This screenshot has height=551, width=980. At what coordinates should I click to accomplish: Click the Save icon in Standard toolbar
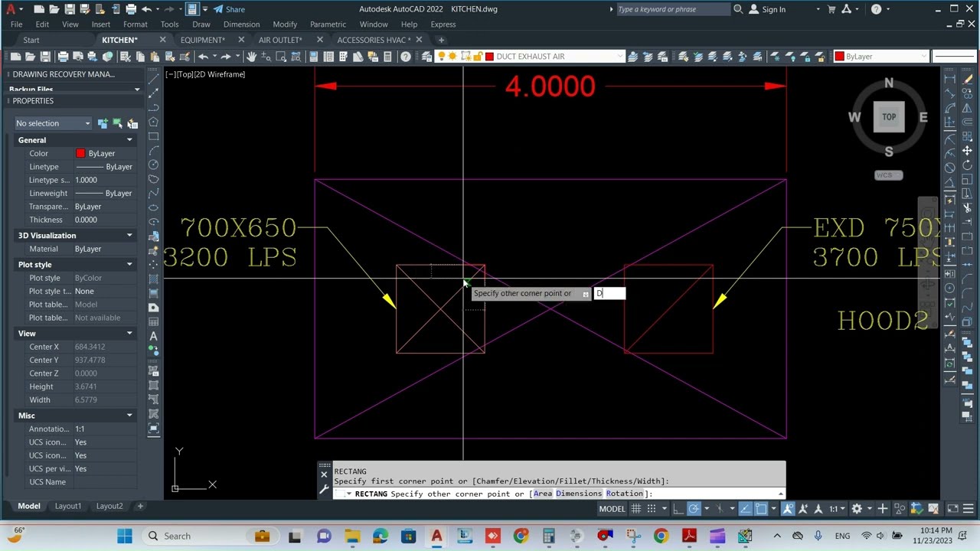click(45, 57)
